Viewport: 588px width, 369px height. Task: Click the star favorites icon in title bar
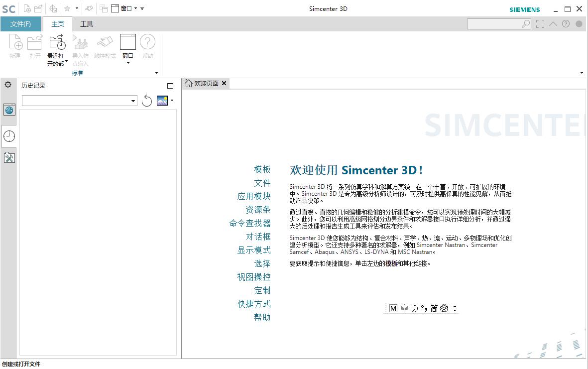pyautogui.click(x=67, y=8)
